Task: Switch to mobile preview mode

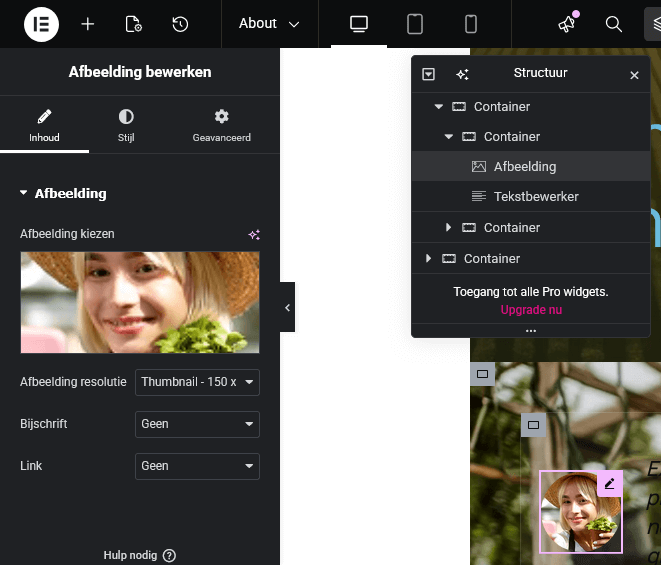Action: (x=471, y=24)
